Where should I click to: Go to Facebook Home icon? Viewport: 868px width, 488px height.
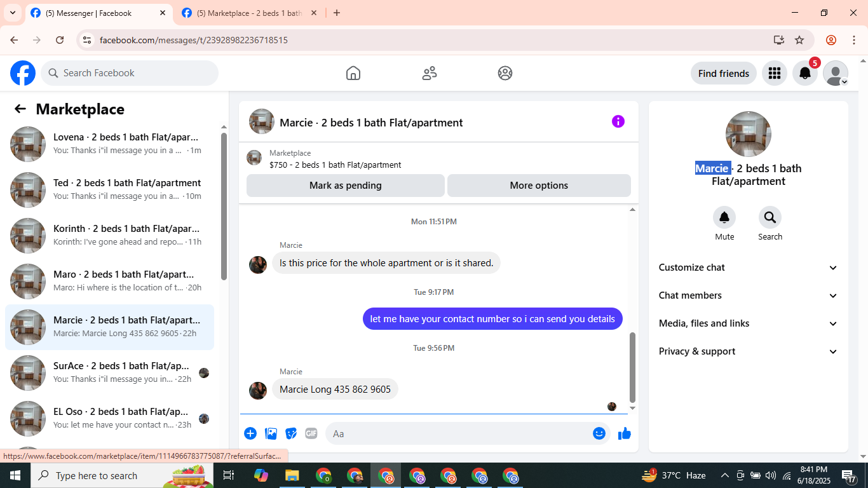pos(353,73)
